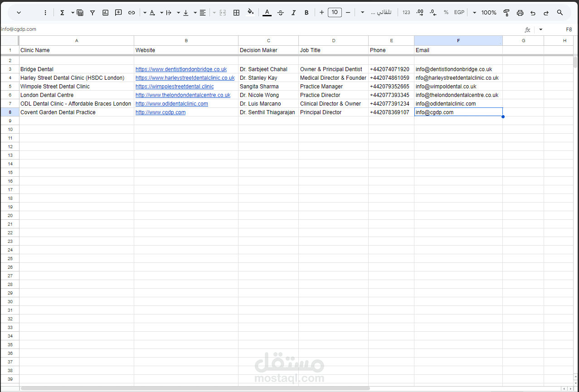Click the fx formula icon

pyautogui.click(x=527, y=29)
